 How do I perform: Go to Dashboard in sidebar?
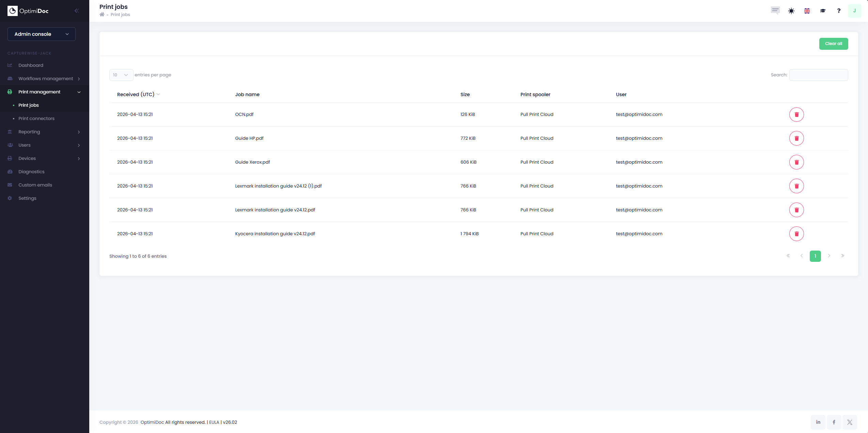(31, 65)
